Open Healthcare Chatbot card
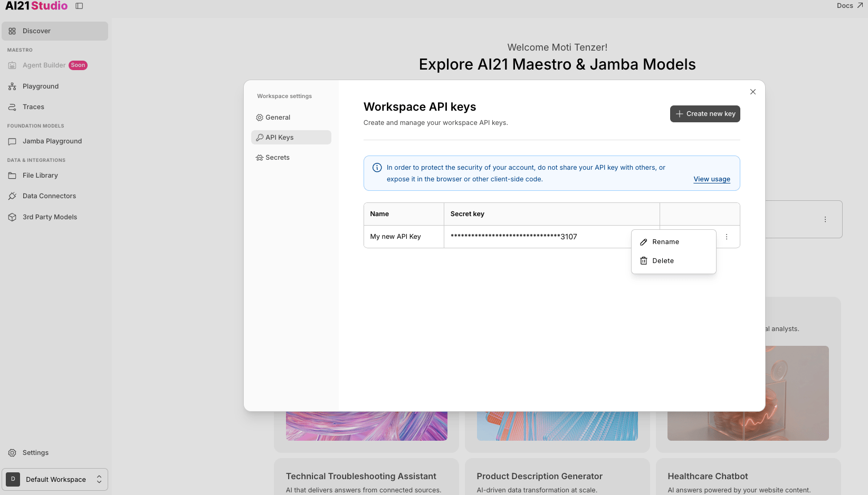 tap(748, 477)
